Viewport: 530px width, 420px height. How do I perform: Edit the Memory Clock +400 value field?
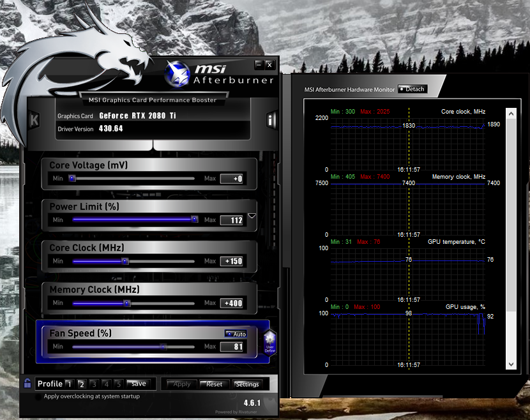click(232, 303)
